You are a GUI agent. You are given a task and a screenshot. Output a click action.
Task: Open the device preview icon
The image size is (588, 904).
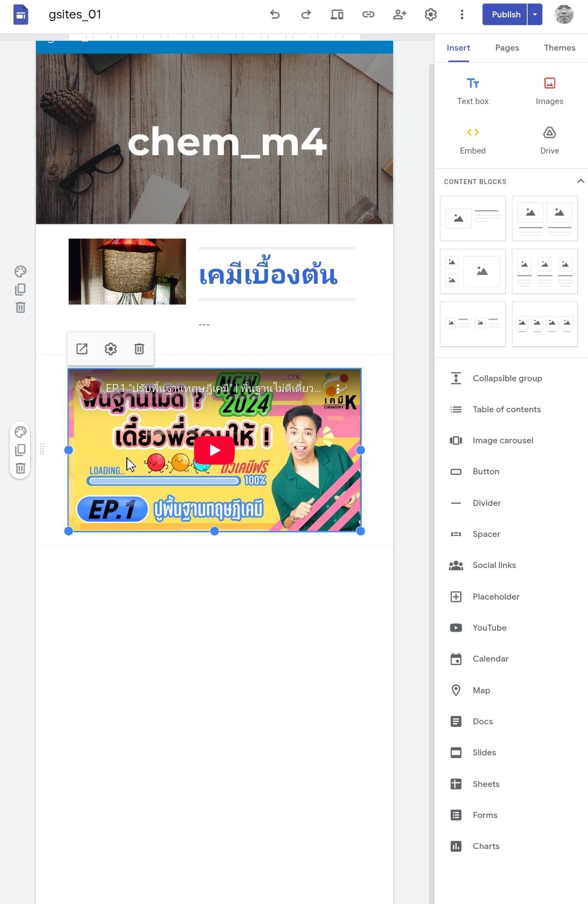click(337, 15)
